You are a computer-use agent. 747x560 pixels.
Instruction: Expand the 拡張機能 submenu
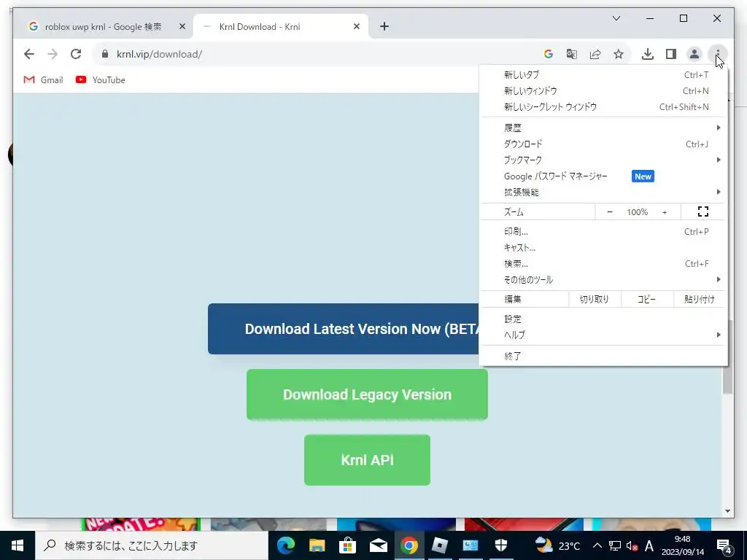tap(603, 192)
